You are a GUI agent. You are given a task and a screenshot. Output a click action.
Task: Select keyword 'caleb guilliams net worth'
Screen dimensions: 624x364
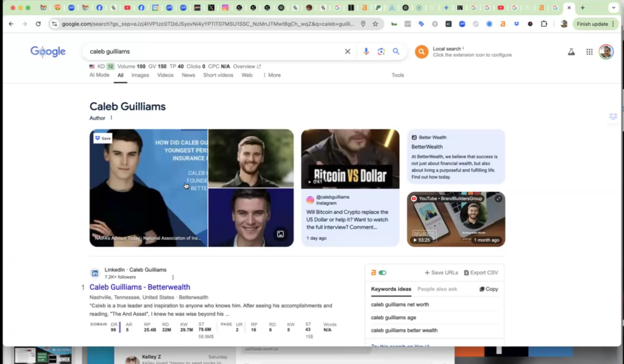(400, 304)
